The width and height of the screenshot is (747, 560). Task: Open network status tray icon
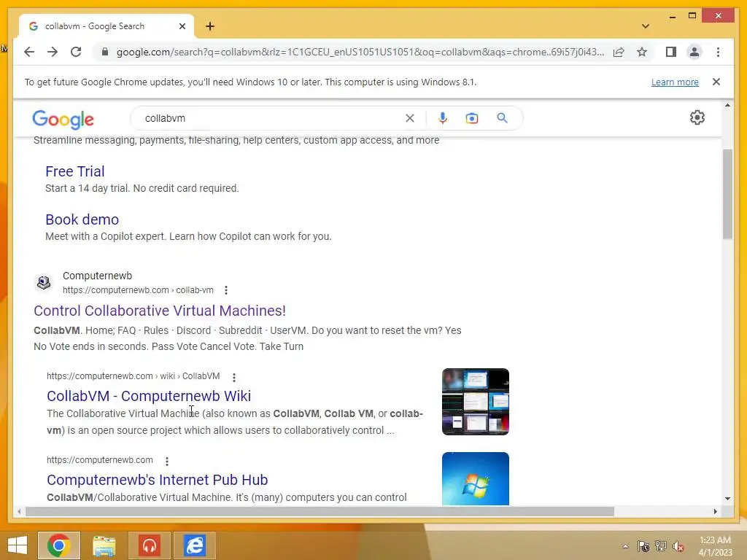click(661, 546)
